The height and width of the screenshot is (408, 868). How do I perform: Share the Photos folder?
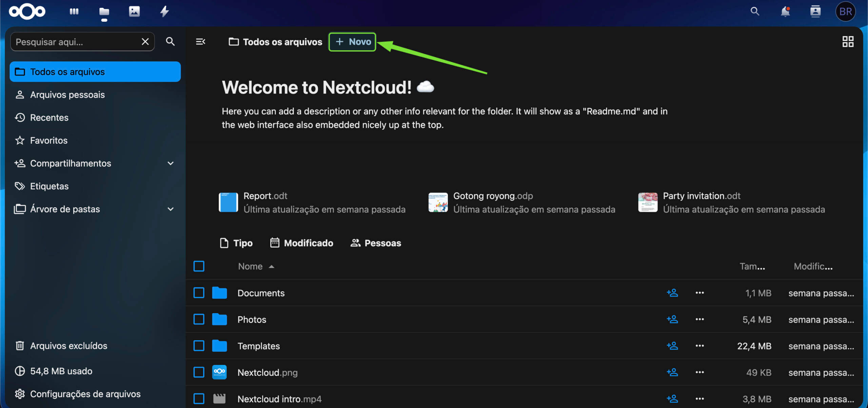pyautogui.click(x=672, y=319)
